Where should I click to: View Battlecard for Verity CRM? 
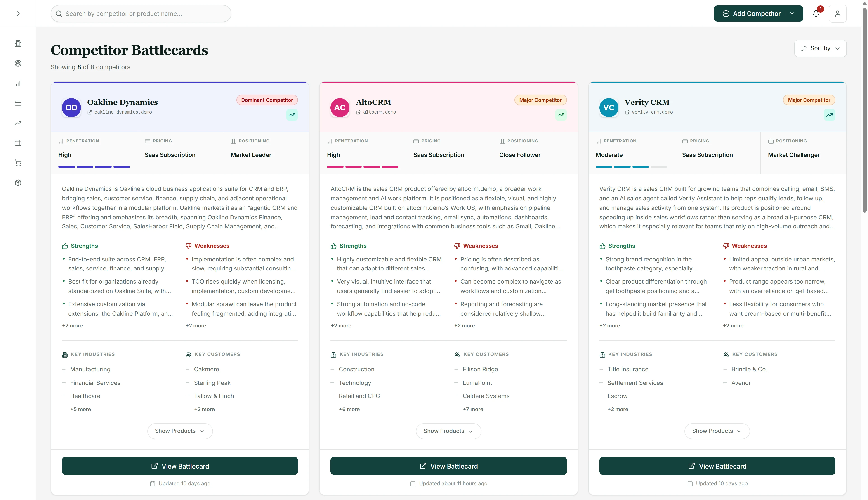(x=717, y=466)
